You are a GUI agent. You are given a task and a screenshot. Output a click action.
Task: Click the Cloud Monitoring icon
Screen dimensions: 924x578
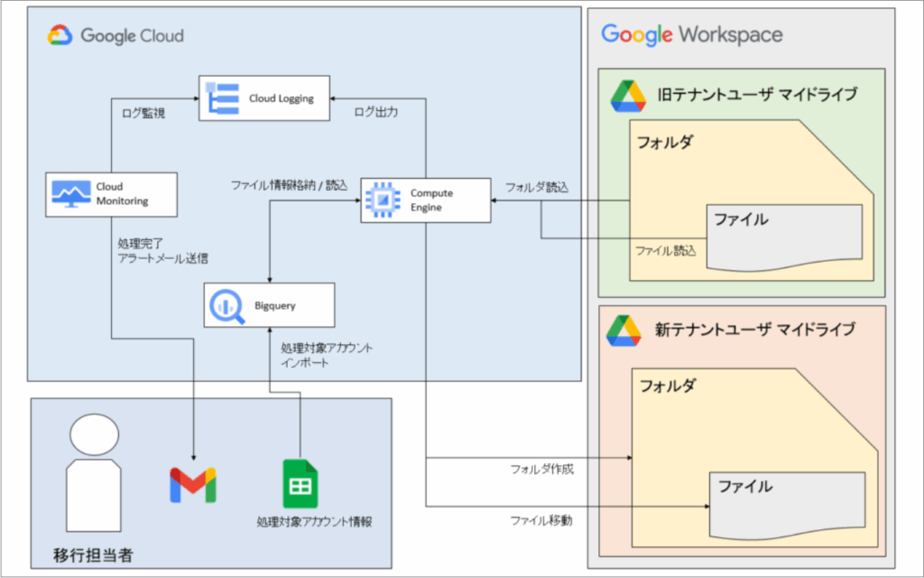[70, 193]
